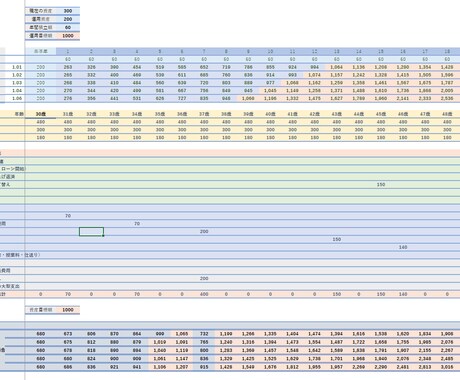Image resolution: width=460 pixels, height=380 pixels.
Task: Select the 140 value in the orange totals row
Action: (x=403, y=294)
